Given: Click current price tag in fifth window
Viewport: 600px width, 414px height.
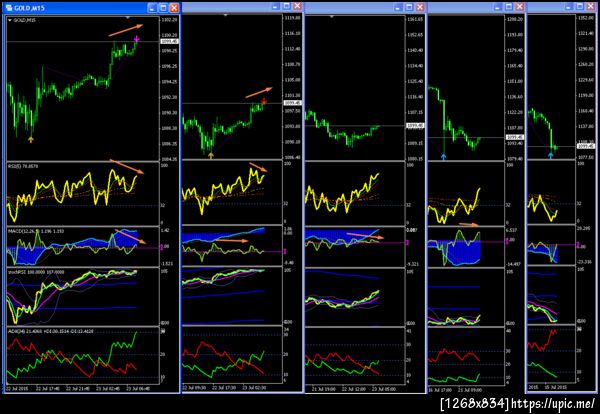Looking at the screenshot, I should coord(586,146).
